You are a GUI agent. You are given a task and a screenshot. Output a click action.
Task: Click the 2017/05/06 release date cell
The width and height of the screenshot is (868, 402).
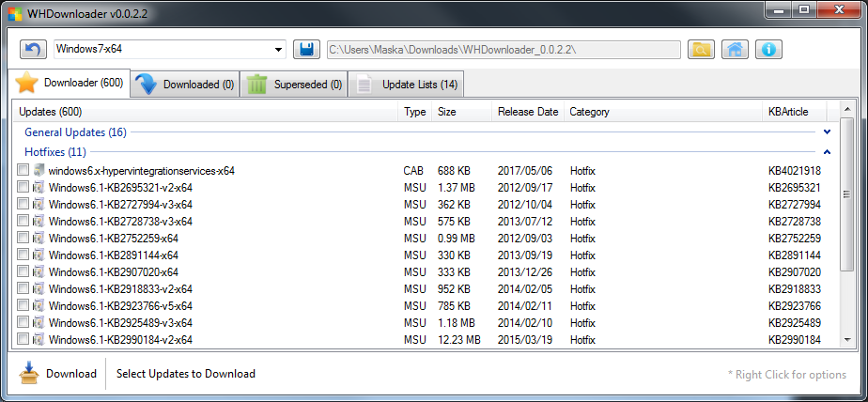point(525,171)
